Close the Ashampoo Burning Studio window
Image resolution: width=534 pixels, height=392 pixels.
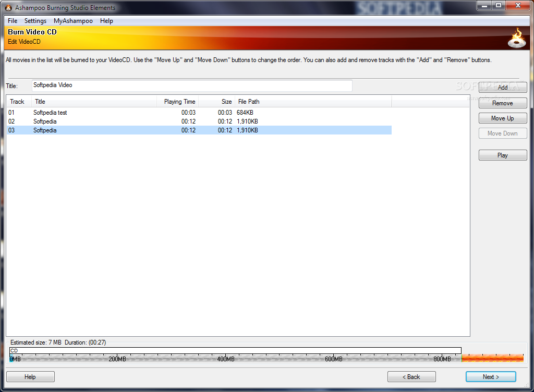point(518,5)
